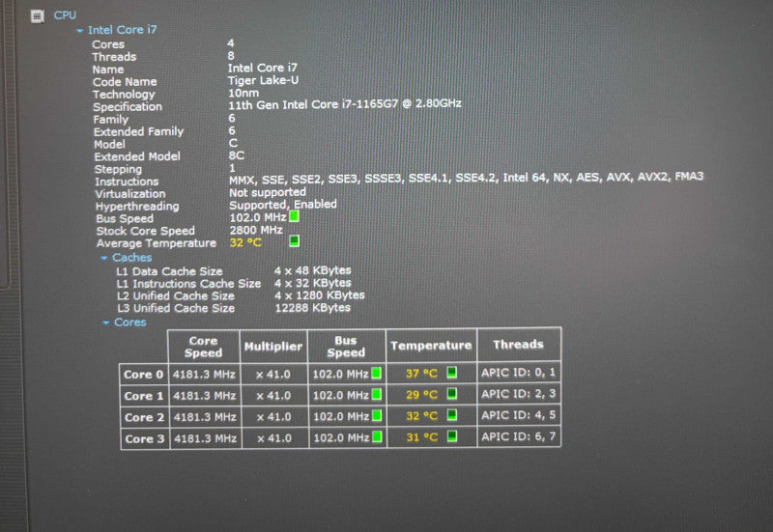Viewport: 773px width, 532px height.
Task: Select the APIC ID: 4, 5 cell
Action: (x=519, y=415)
